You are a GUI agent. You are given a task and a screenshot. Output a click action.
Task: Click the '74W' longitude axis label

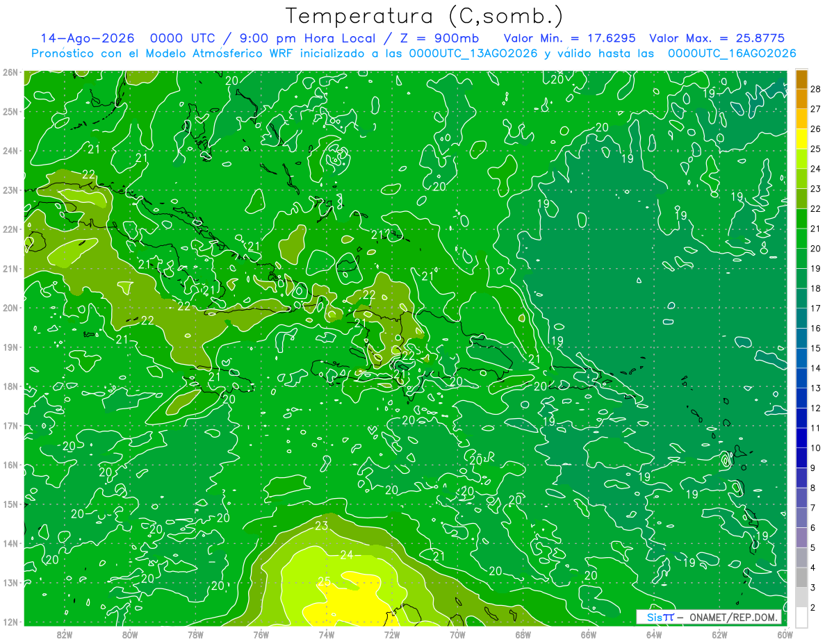coord(327,634)
